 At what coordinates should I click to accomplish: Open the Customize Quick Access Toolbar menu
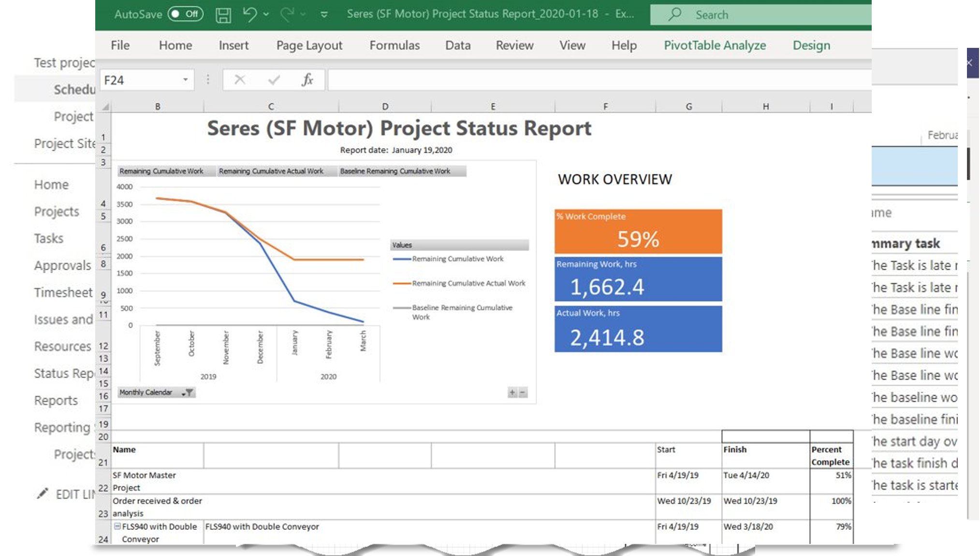(x=324, y=15)
